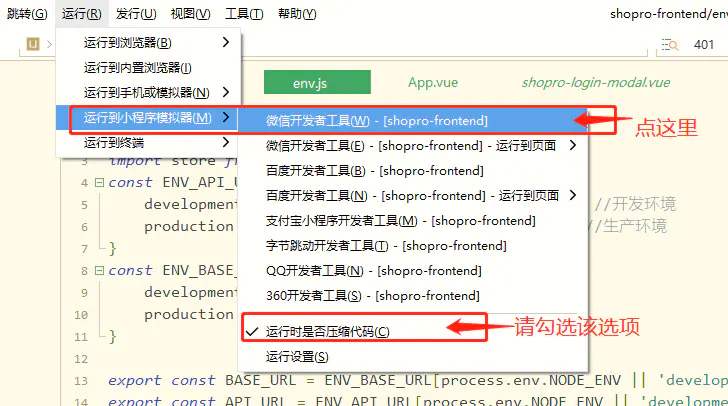This screenshot has width=728, height=406.
Task: Choose 微信开发者工具(E) 运行到页面 entry
Action: pyautogui.click(x=412, y=146)
